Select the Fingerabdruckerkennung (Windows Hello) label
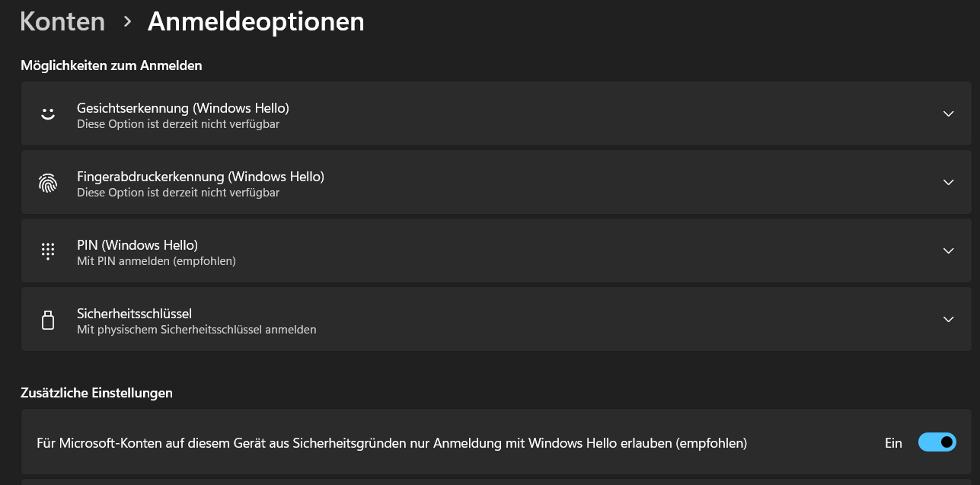The width and height of the screenshot is (980, 485). coord(200,176)
